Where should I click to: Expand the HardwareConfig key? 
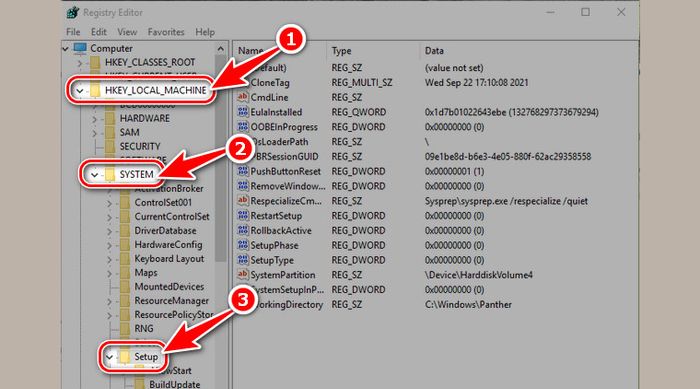pos(109,245)
